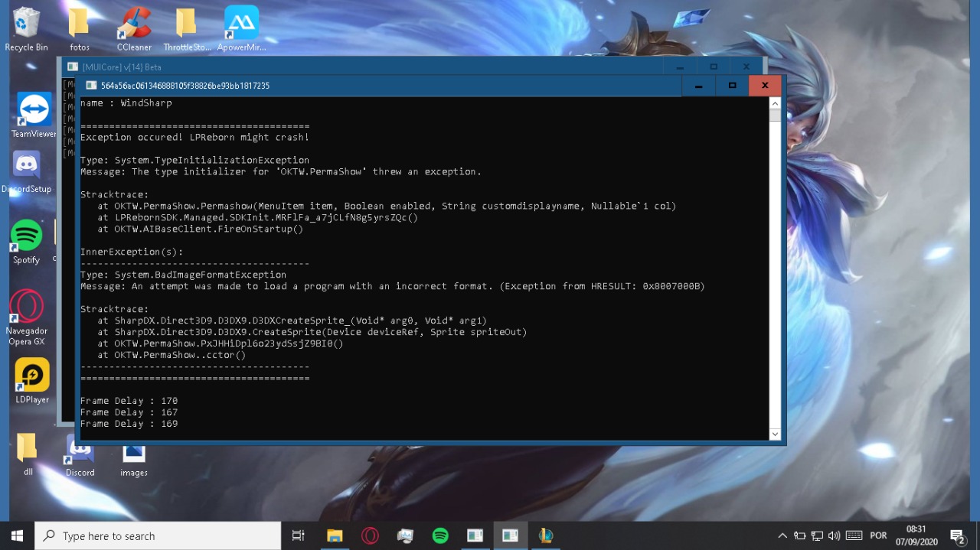
Task: Minimize the console error window
Action: click(x=698, y=86)
